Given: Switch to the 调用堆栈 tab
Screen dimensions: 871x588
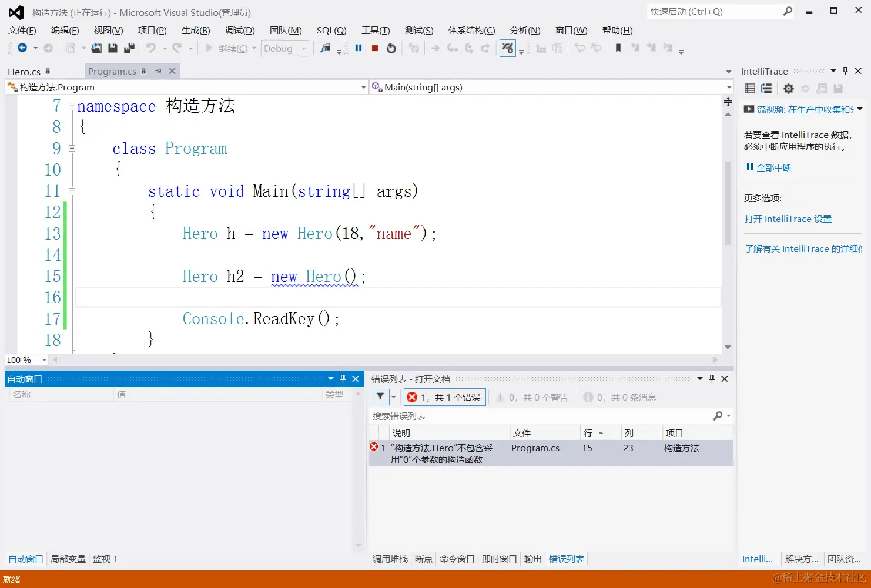Looking at the screenshot, I should click(x=390, y=559).
